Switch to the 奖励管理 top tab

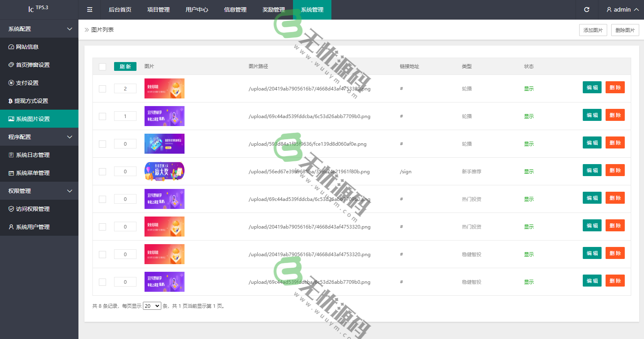[x=273, y=10]
